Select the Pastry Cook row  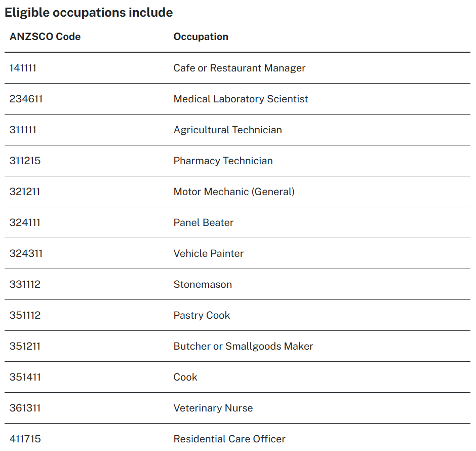pos(202,315)
